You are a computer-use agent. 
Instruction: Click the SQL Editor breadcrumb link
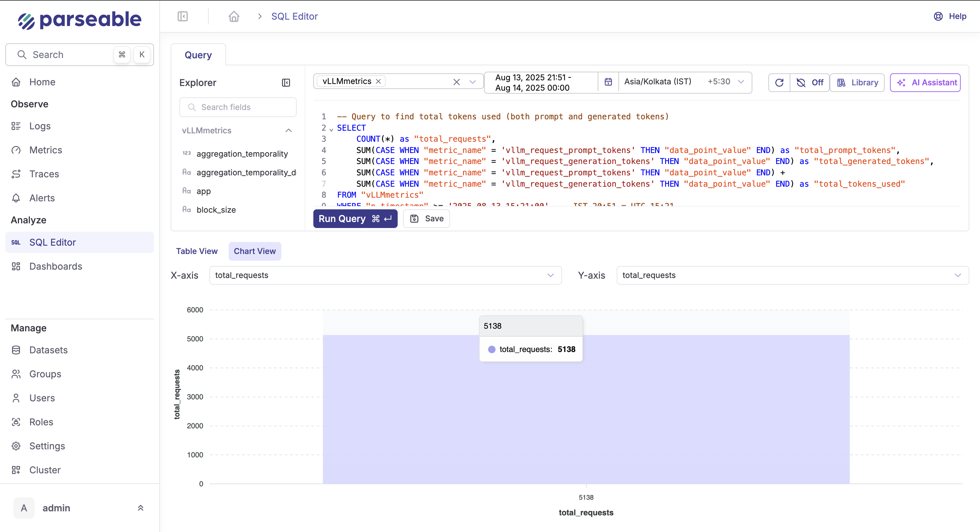[x=294, y=16]
